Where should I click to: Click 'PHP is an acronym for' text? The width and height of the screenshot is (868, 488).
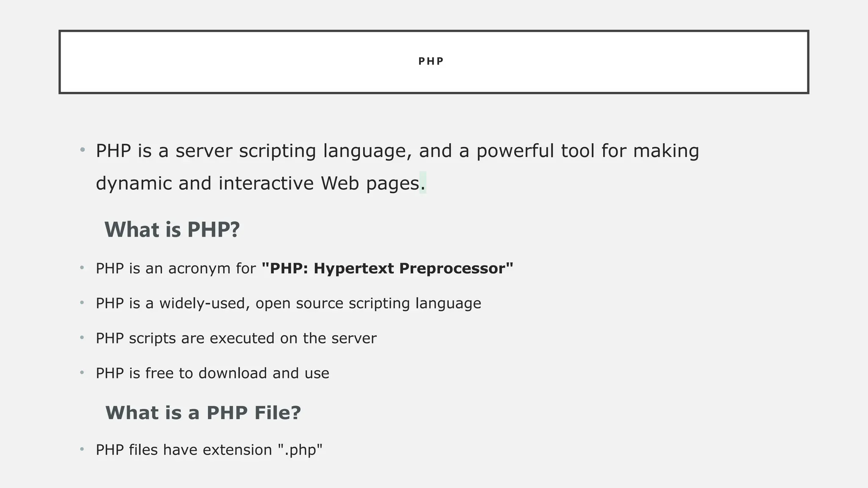(176, 268)
